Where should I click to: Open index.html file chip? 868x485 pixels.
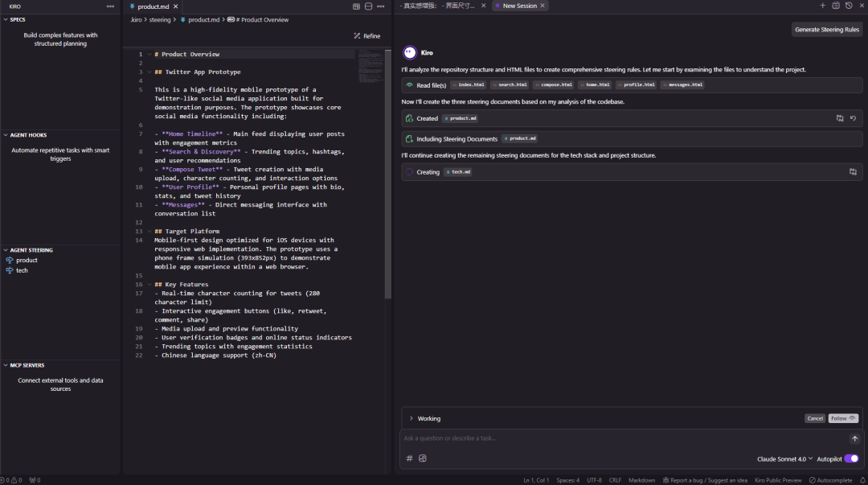[x=469, y=84]
